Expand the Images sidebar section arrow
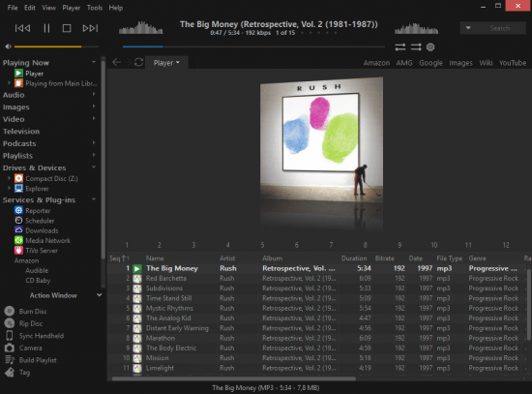Screen dimensions: 532x394 coord(94,106)
